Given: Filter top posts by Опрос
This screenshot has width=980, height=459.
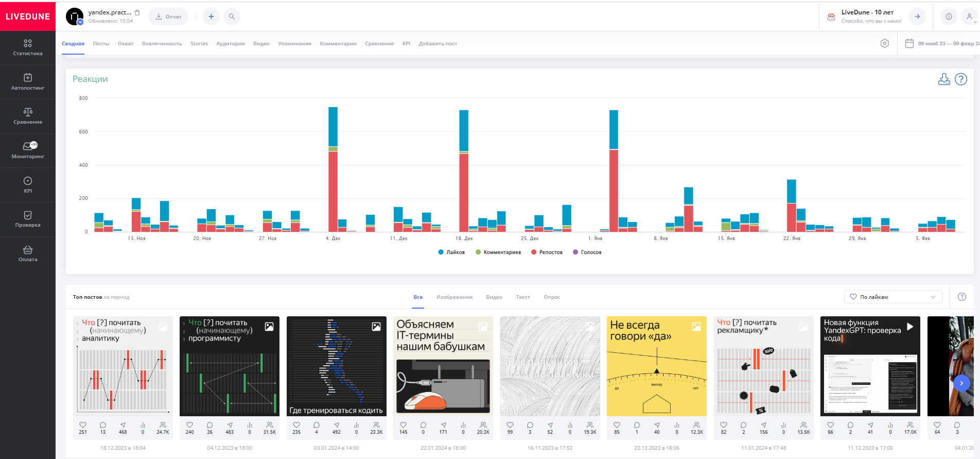Looking at the screenshot, I should [552, 297].
